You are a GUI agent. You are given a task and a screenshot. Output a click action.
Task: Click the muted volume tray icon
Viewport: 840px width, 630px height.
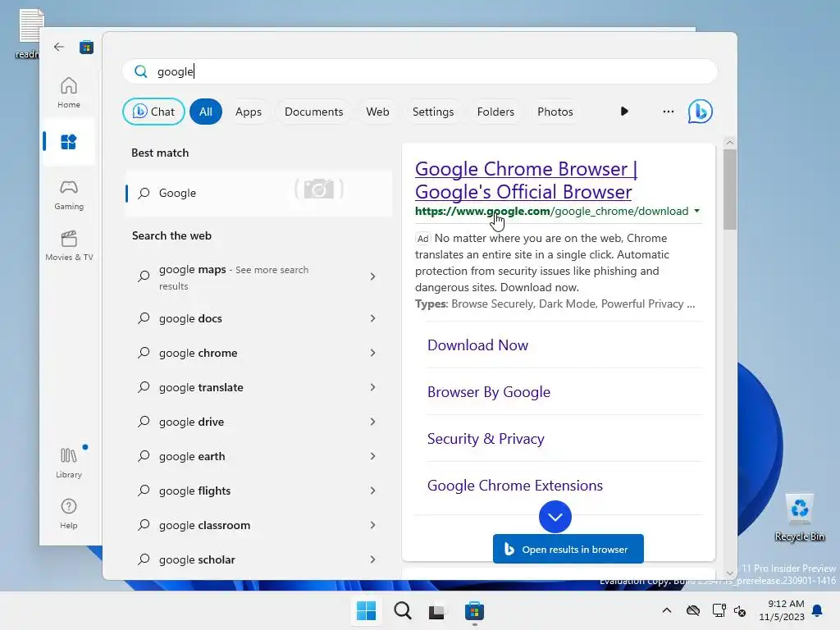[741, 610]
